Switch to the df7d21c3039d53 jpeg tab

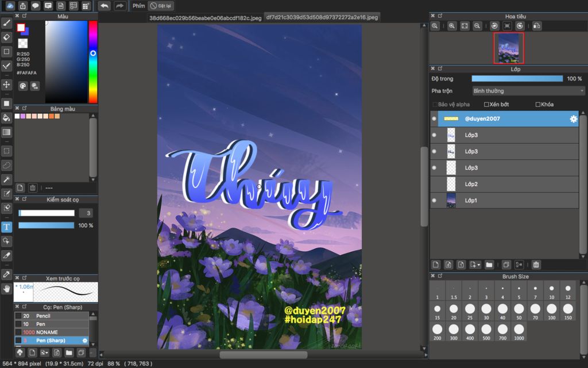[x=322, y=17]
